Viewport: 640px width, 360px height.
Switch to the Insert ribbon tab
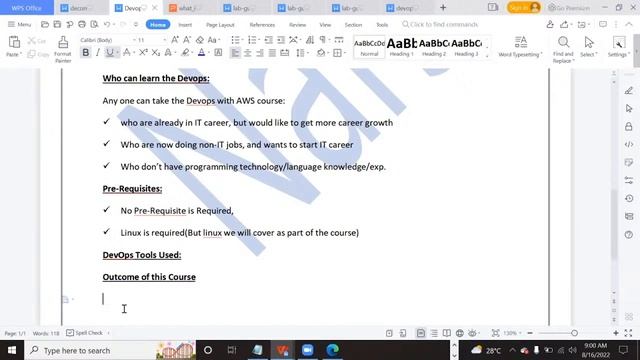185,25
